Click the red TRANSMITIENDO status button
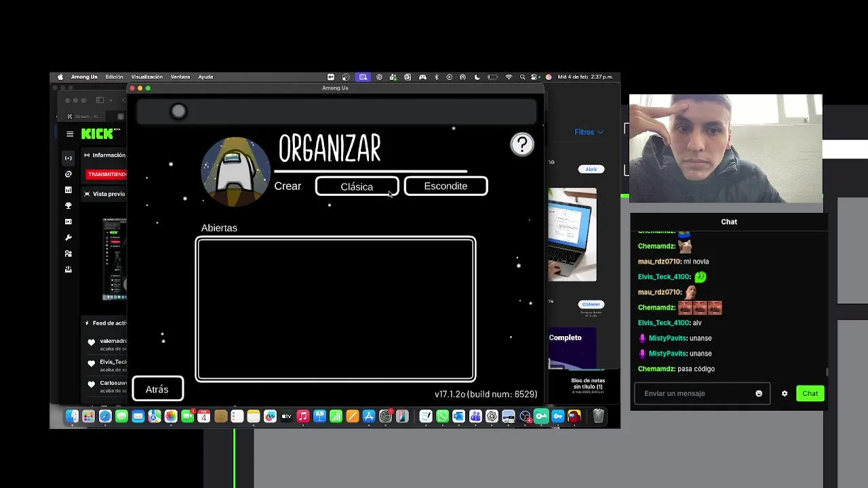 click(106, 174)
